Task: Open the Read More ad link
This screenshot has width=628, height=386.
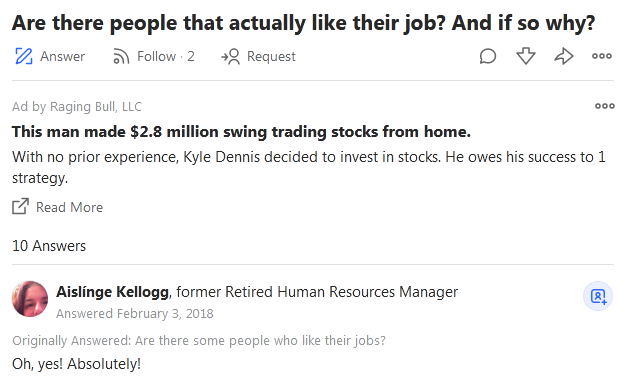Action: coord(69,207)
